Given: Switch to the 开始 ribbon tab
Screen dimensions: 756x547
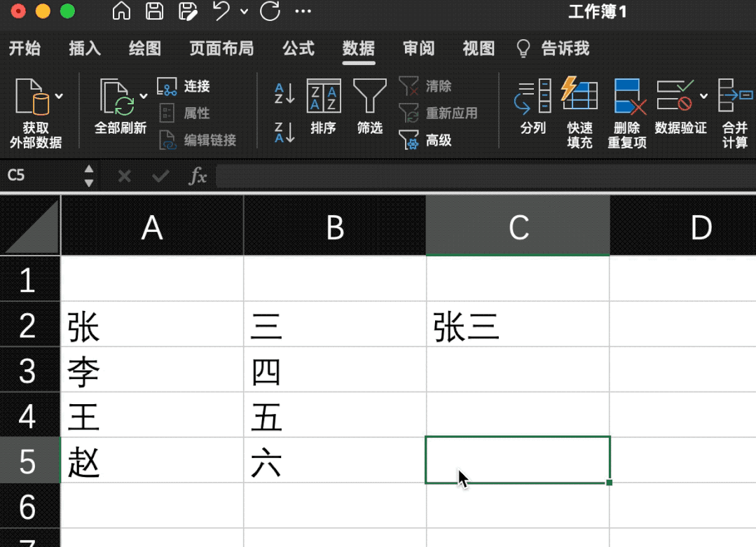Looking at the screenshot, I should pos(25,48).
